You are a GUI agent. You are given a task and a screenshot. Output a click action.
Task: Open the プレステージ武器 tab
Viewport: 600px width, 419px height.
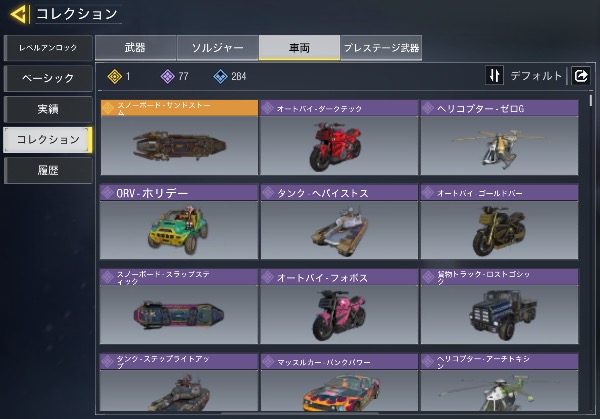click(x=381, y=48)
